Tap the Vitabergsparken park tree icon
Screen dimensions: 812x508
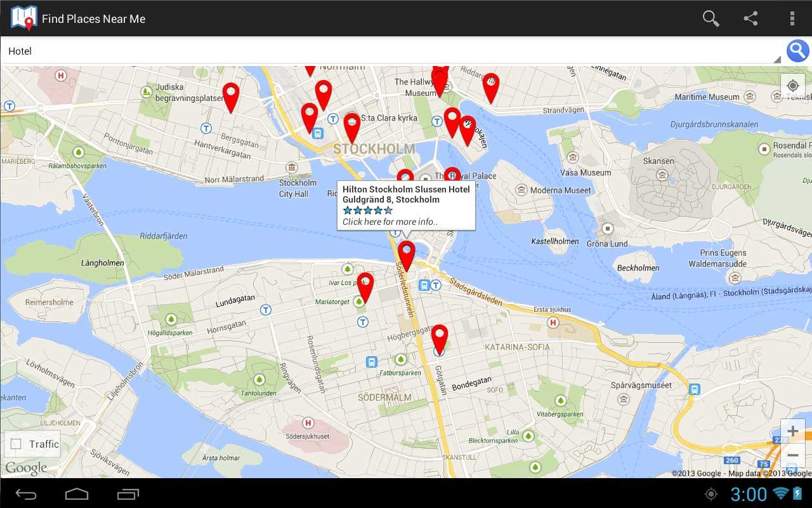[x=560, y=401]
